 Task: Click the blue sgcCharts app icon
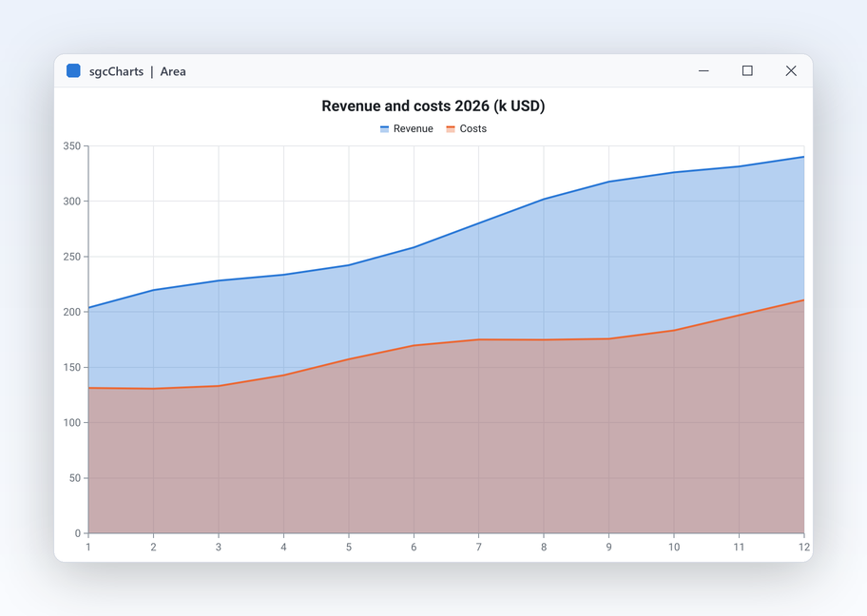coord(73,70)
